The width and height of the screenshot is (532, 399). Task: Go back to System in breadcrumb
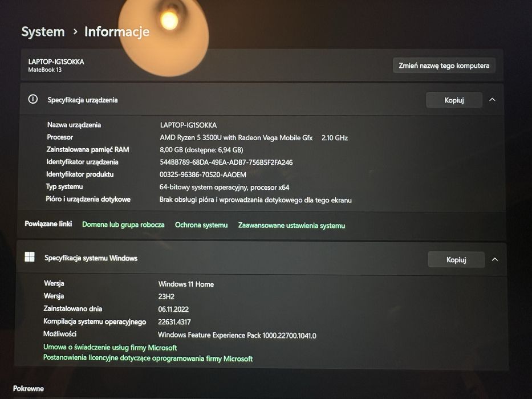[43, 31]
